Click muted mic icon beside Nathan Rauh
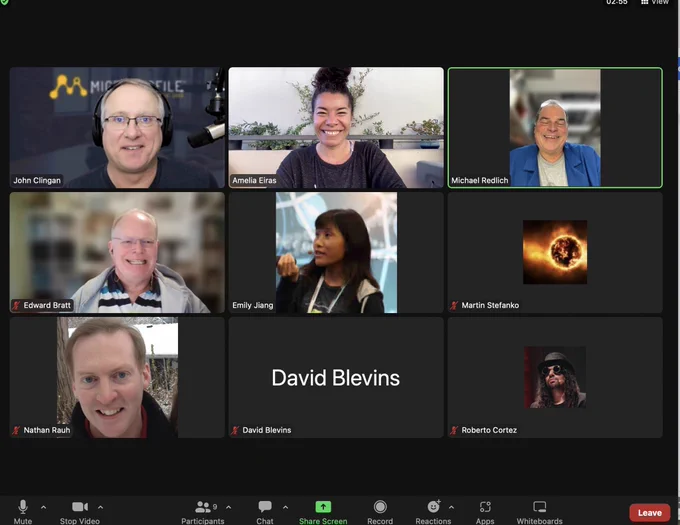This screenshot has width=680, height=525. pyautogui.click(x=16, y=430)
